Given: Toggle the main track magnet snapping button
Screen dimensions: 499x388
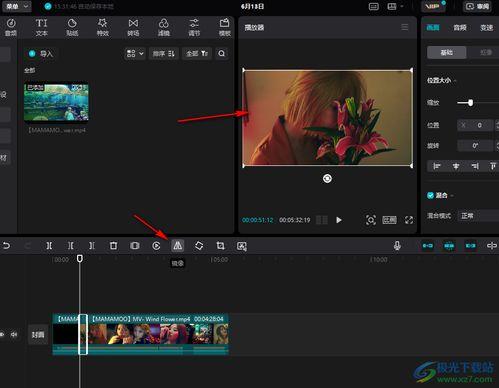Looking at the screenshot, I should (428, 246).
